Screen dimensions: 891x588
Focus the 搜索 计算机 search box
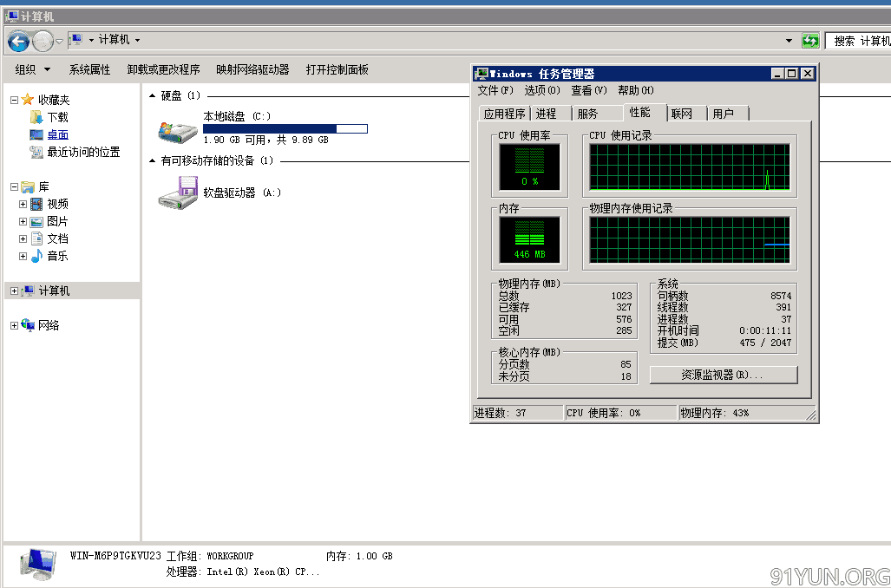(857, 41)
